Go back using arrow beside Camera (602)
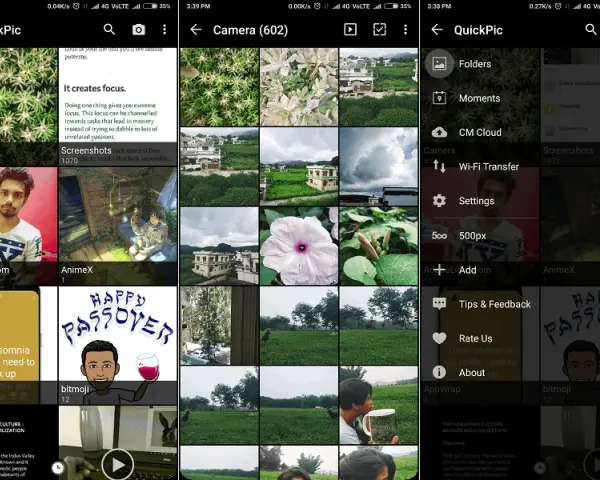The width and height of the screenshot is (600, 480). tap(196, 29)
